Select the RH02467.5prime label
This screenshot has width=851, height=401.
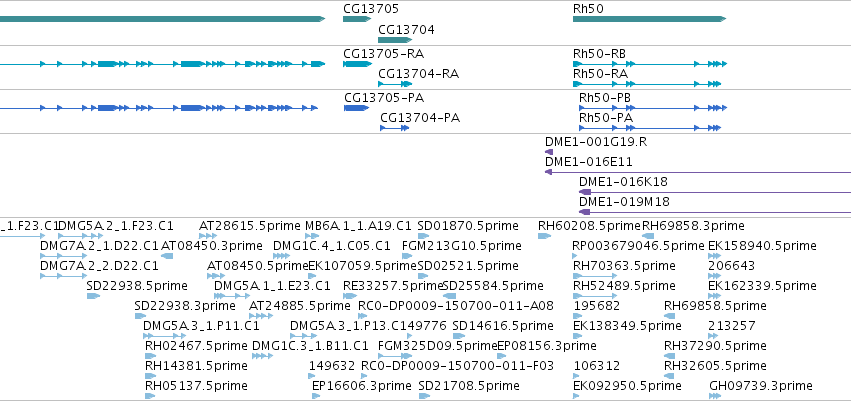coord(196,346)
